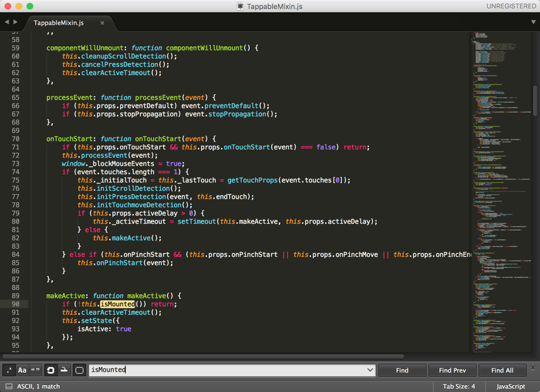Click the isMounted search input field
This screenshot has height=392, width=540.
point(228,370)
